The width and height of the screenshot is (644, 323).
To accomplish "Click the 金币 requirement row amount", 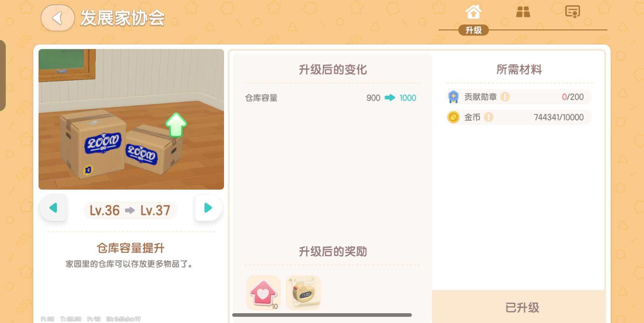I will [558, 117].
